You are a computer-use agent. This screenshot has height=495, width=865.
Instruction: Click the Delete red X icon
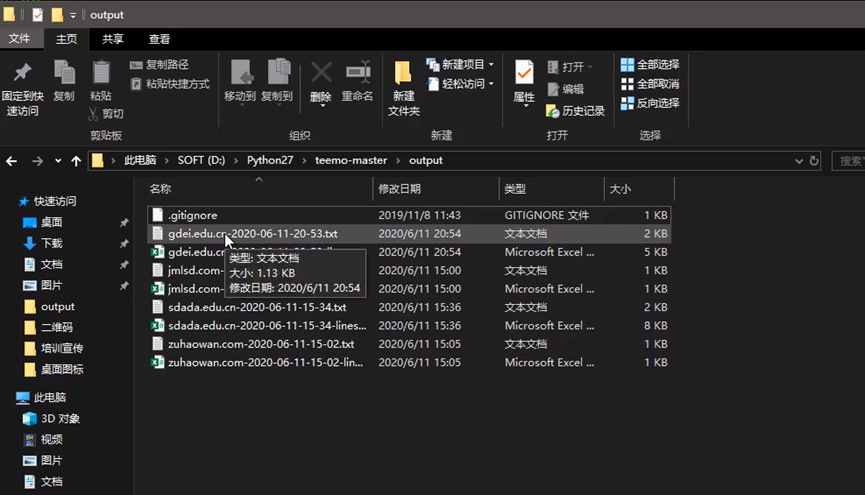click(321, 74)
